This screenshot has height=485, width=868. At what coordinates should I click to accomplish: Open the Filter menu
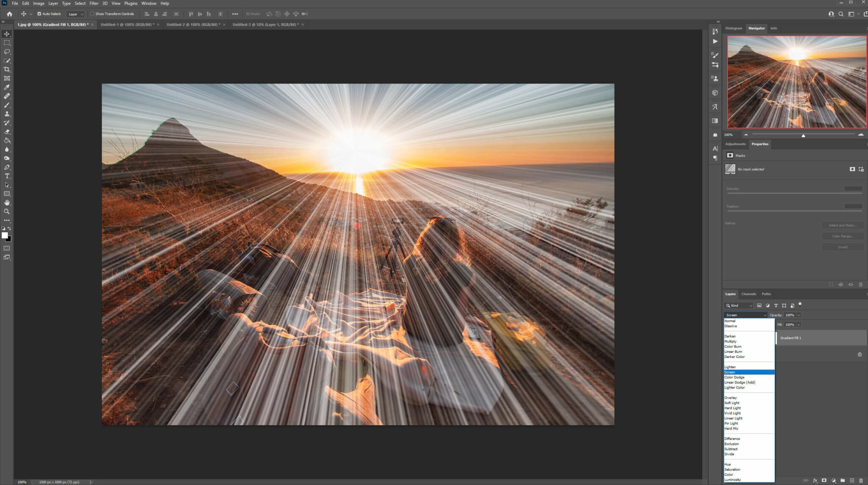[94, 3]
